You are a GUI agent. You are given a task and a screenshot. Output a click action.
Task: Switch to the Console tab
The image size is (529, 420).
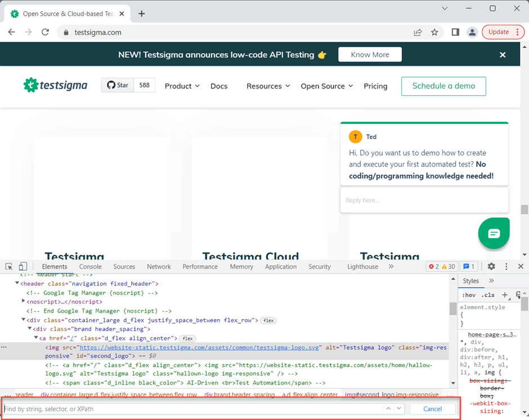pyautogui.click(x=90, y=266)
